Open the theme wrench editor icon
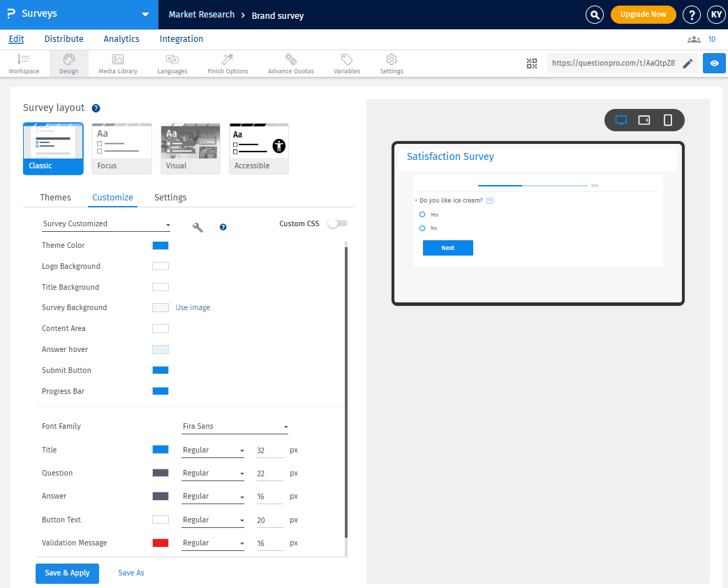 click(198, 227)
